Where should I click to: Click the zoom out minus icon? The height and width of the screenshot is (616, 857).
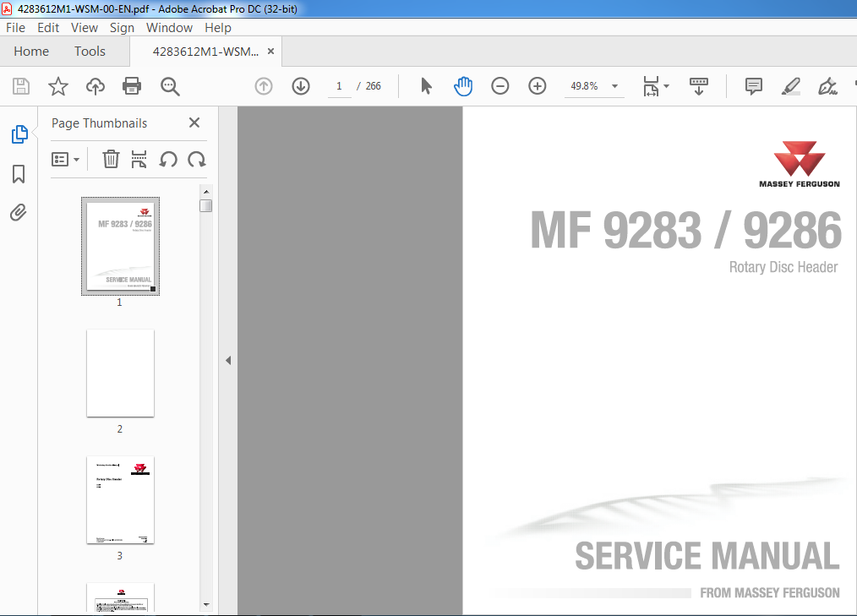tap(500, 86)
